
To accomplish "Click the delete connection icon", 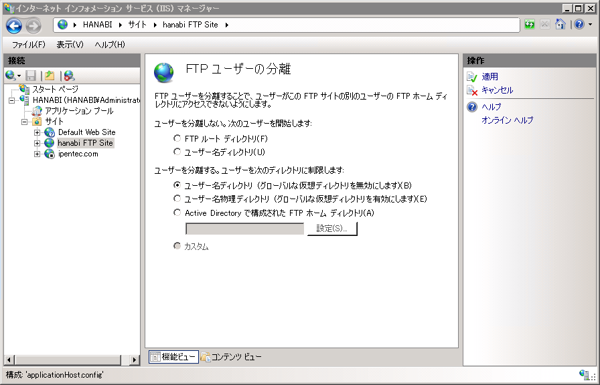I will click(x=69, y=75).
